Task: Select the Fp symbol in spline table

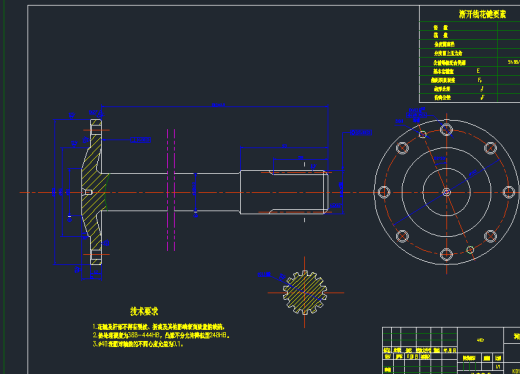Action: [x=480, y=80]
